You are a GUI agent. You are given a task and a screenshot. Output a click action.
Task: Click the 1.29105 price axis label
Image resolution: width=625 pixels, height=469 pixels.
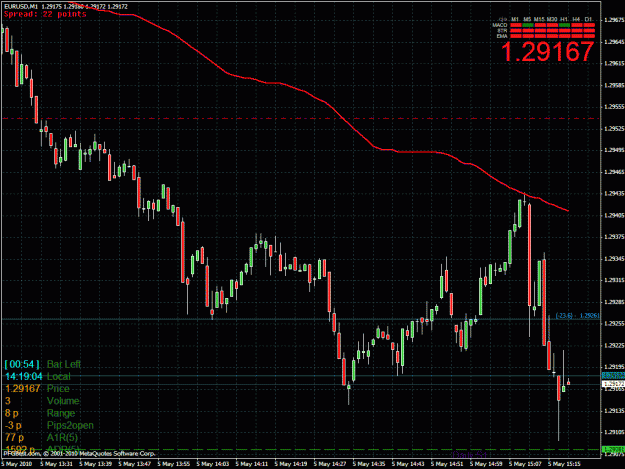click(614, 432)
